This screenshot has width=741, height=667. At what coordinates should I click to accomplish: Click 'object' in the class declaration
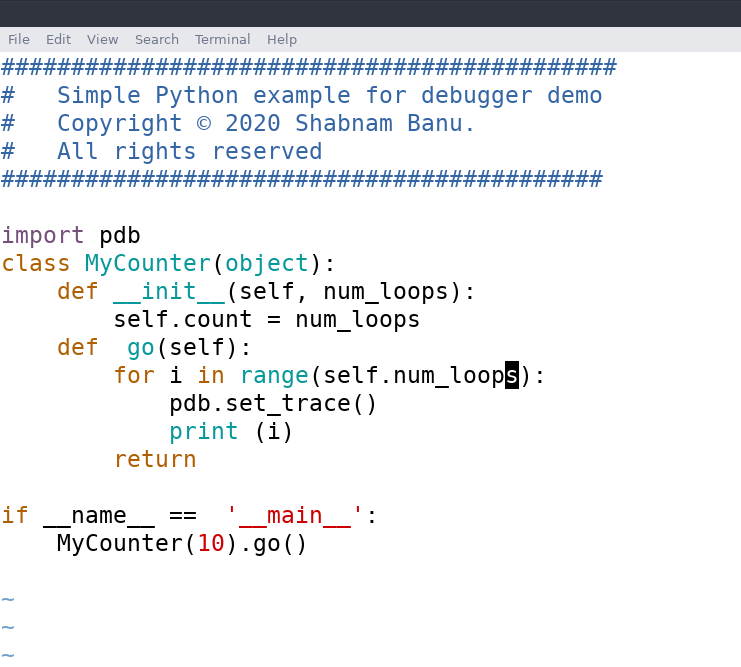coord(267,263)
